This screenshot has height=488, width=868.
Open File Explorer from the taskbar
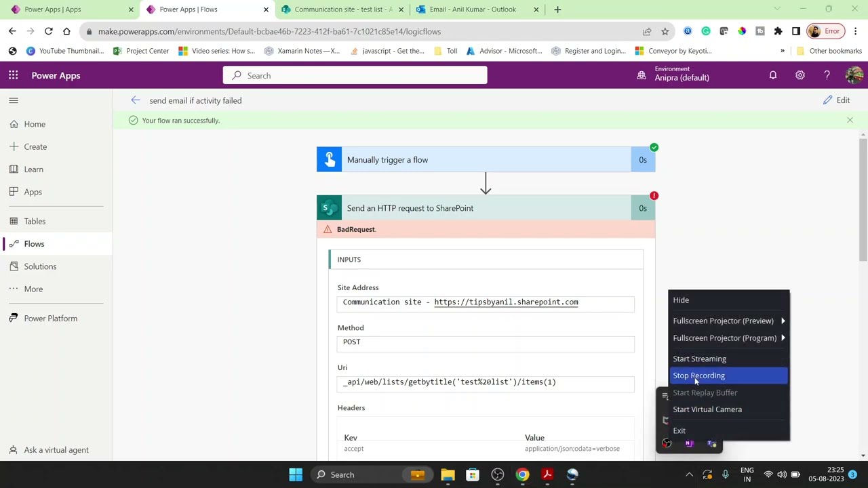pyautogui.click(x=448, y=474)
